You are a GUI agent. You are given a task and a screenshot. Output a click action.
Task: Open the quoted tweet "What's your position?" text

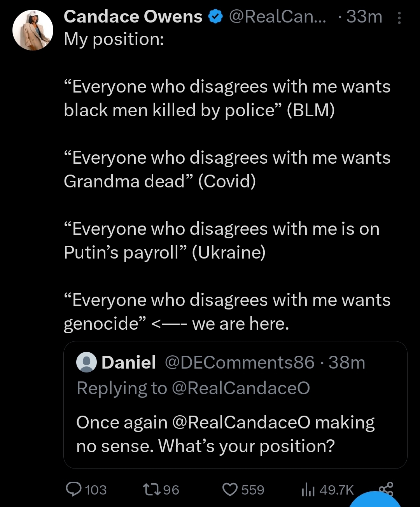coord(247,446)
